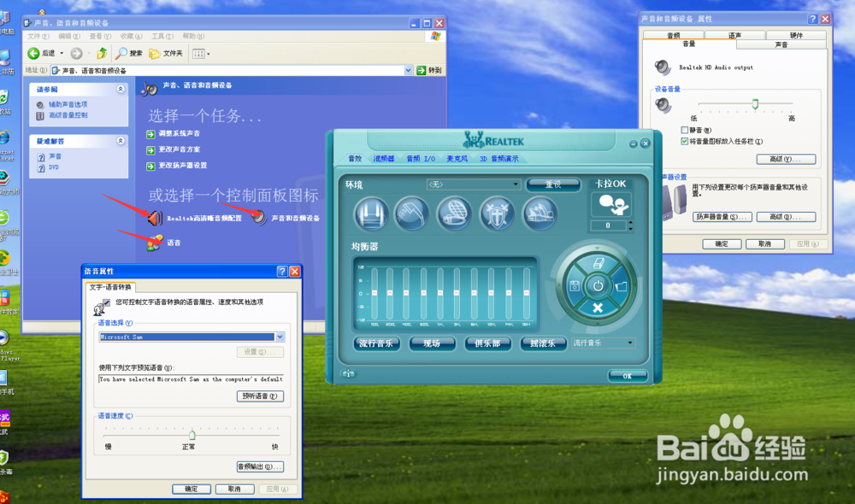Collapse the 疑难解答 panel chevron
This screenshot has height=504, width=855.
click(x=121, y=141)
